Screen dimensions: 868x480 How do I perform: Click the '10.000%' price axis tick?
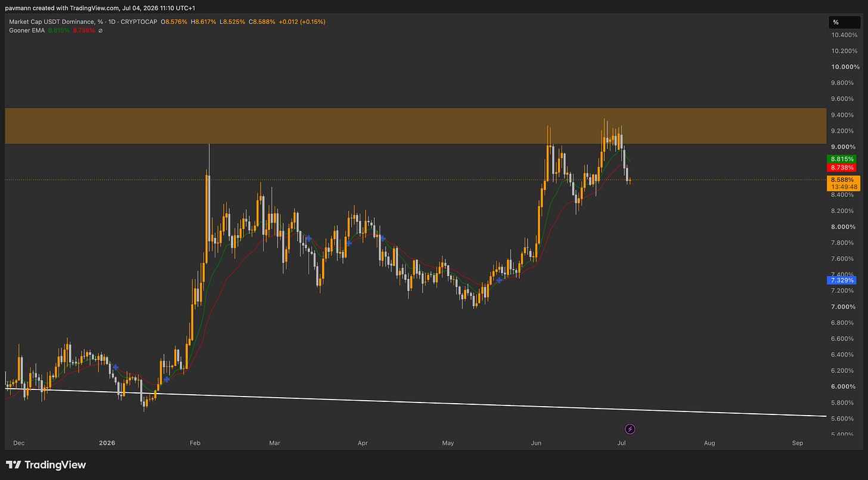(x=845, y=67)
